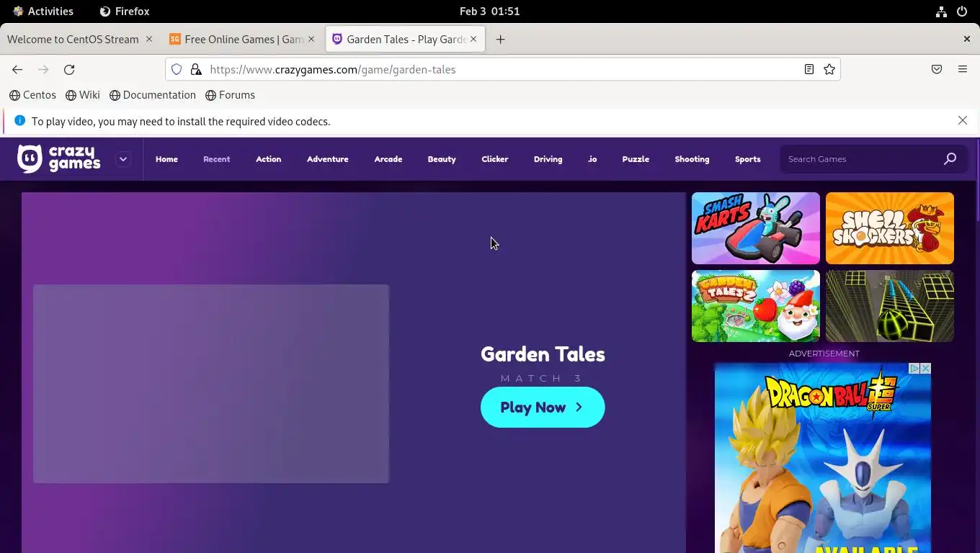Open the neon tunnel ball game thumbnail
This screenshot has height=553, width=980.
tap(890, 306)
